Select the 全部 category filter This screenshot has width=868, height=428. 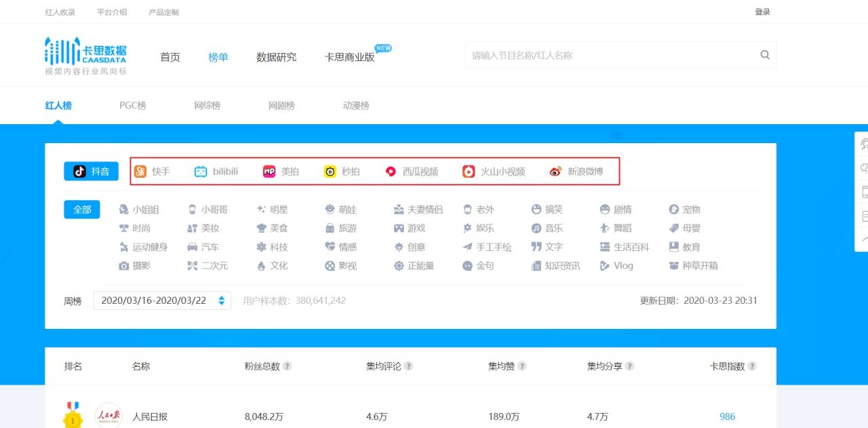(81, 210)
